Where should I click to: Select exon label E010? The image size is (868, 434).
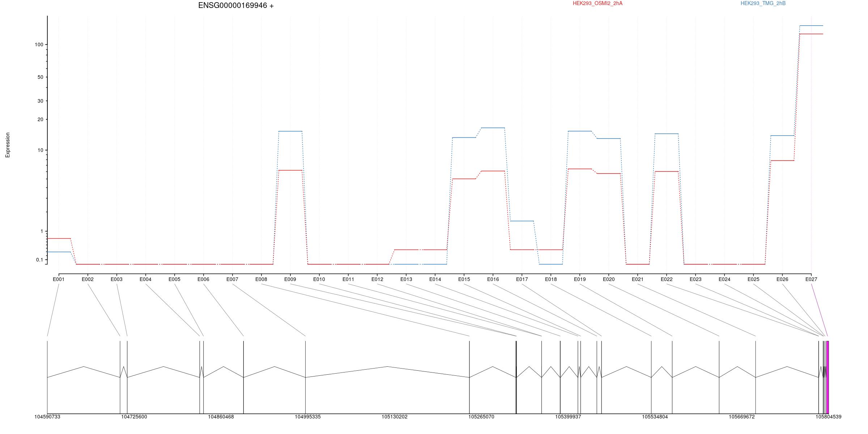point(319,279)
